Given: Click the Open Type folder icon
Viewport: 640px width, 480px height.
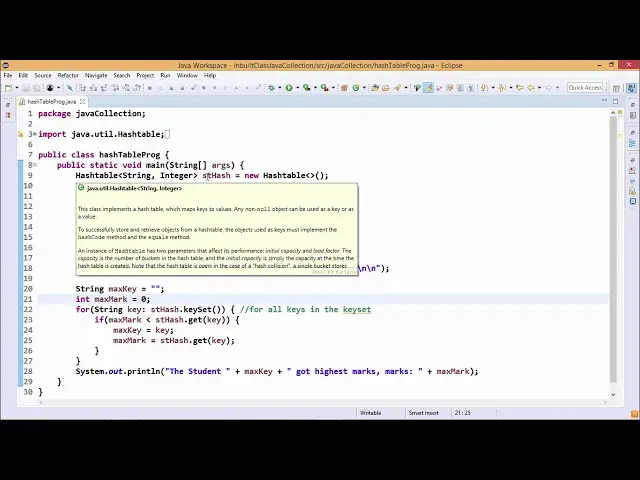Looking at the screenshot, I should [375, 88].
